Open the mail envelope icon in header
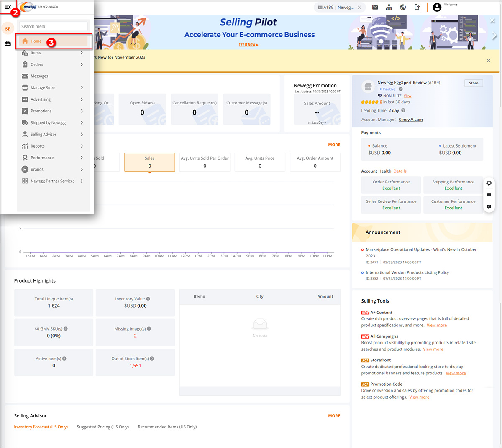The width and height of the screenshot is (502, 448). 375,7
